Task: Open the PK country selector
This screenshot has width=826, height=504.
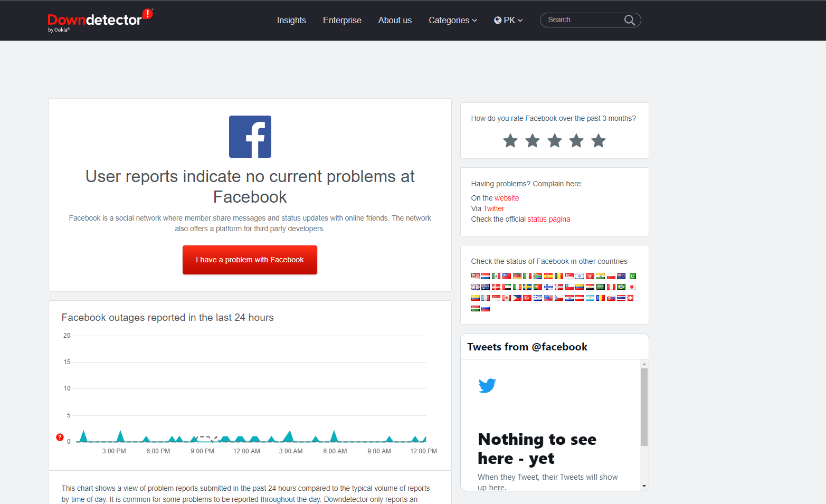Action: point(508,20)
